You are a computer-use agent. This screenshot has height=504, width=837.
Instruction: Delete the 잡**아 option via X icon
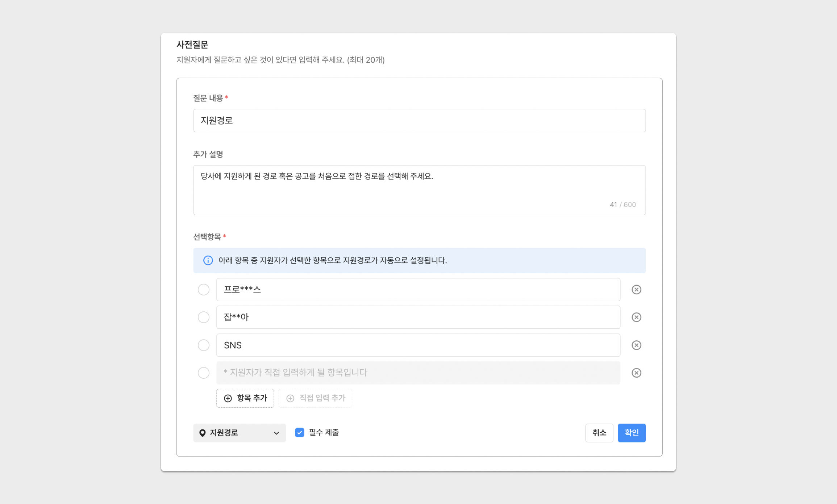pyautogui.click(x=636, y=317)
